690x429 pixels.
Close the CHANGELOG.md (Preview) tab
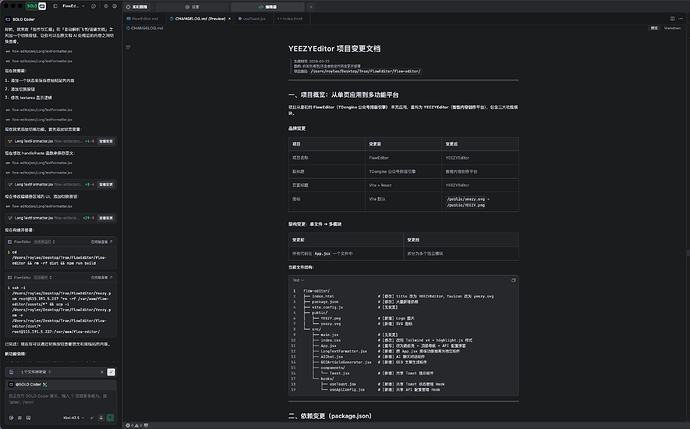pos(229,18)
